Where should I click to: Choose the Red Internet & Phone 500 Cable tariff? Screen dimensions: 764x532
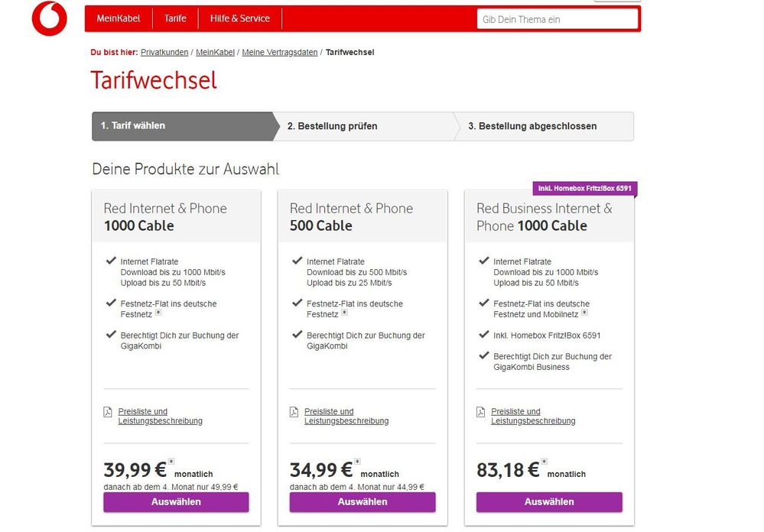pyautogui.click(x=362, y=501)
